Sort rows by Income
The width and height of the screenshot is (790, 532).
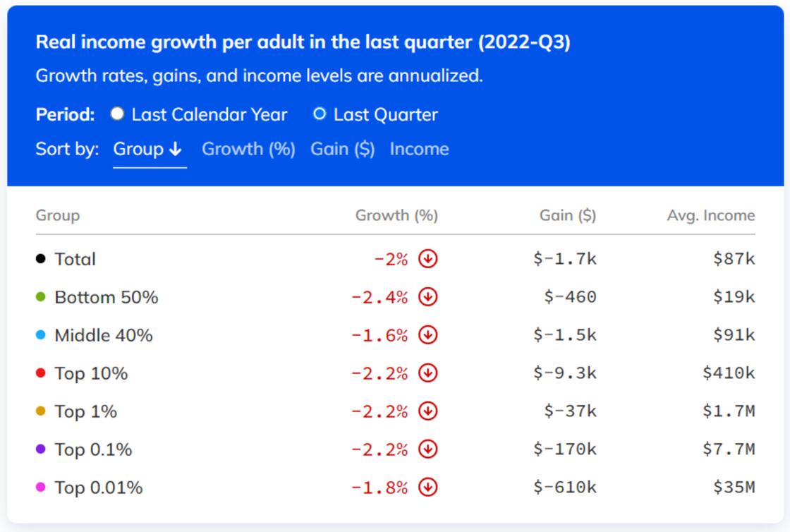(419, 149)
